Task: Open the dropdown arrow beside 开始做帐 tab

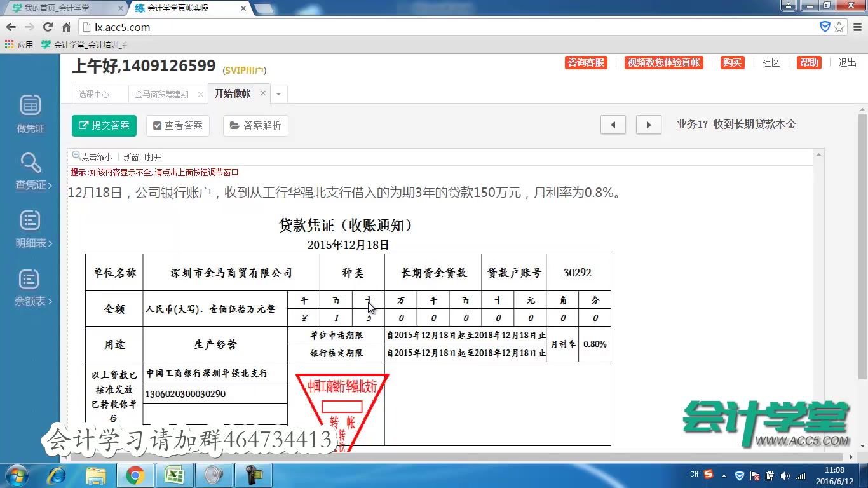Action: coord(278,93)
